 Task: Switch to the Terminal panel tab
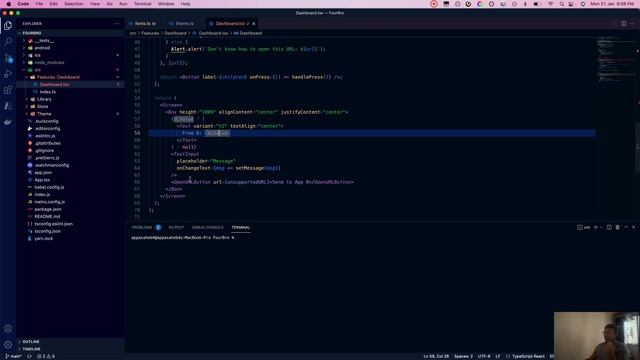[240, 227]
